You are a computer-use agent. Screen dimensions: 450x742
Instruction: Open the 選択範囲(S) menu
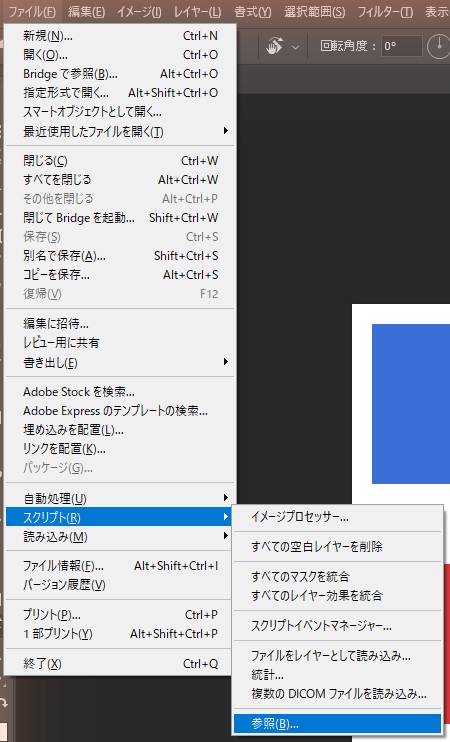[314, 11]
